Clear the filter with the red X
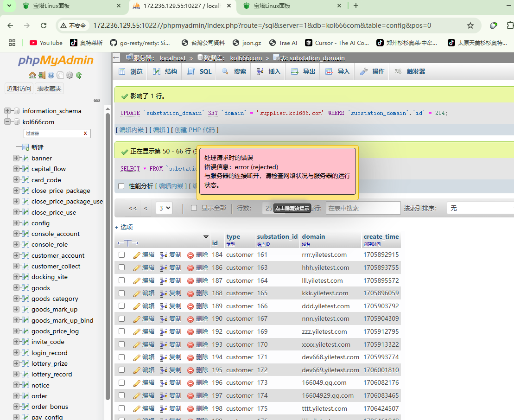The image size is (514, 420). (85, 134)
